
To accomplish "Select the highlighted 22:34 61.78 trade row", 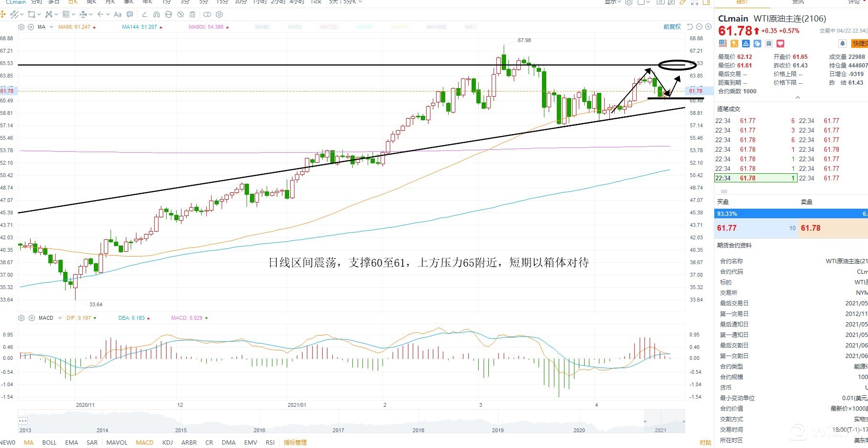I will click(755, 178).
